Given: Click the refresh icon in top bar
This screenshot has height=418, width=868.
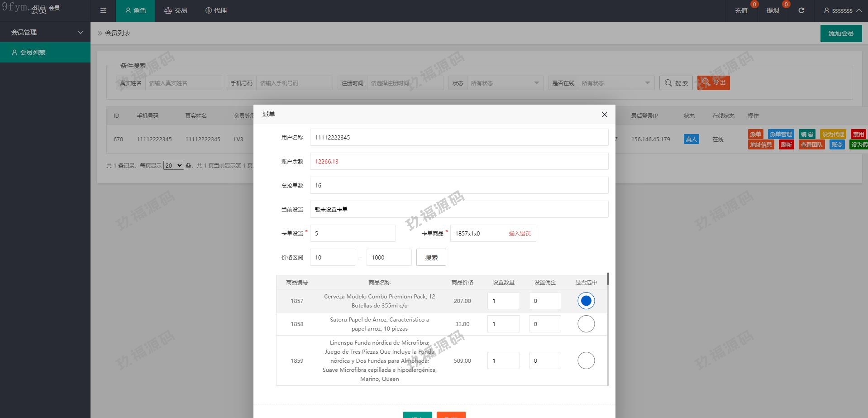Looking at the screenshot, I should tap(801, 10).
